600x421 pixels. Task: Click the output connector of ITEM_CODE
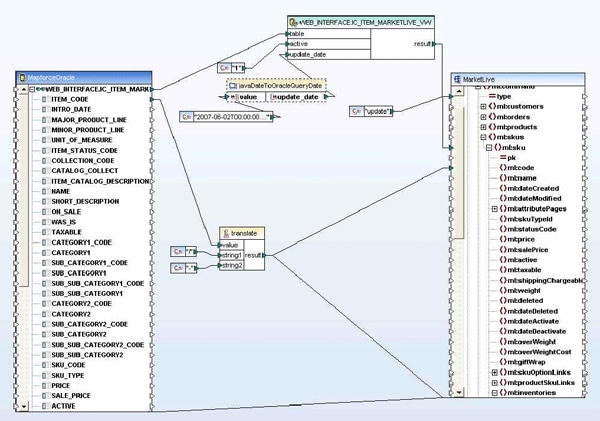click(x=152, y=100)
